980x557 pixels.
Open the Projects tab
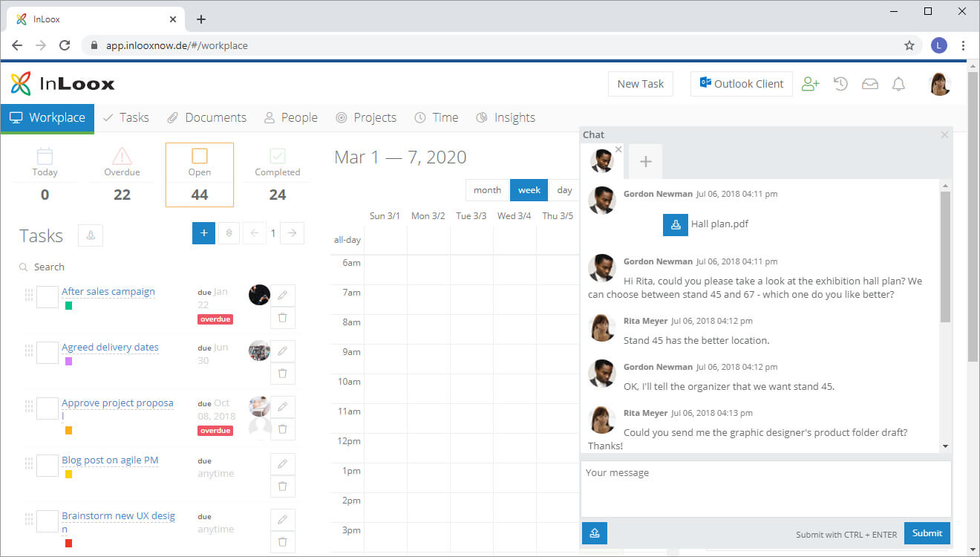click(366, 117)
